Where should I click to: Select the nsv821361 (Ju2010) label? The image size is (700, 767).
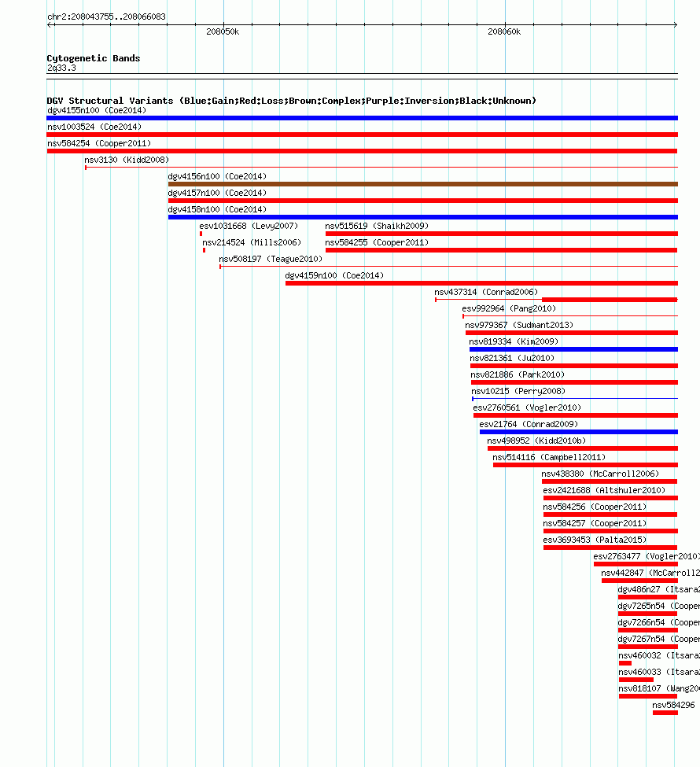512,359
